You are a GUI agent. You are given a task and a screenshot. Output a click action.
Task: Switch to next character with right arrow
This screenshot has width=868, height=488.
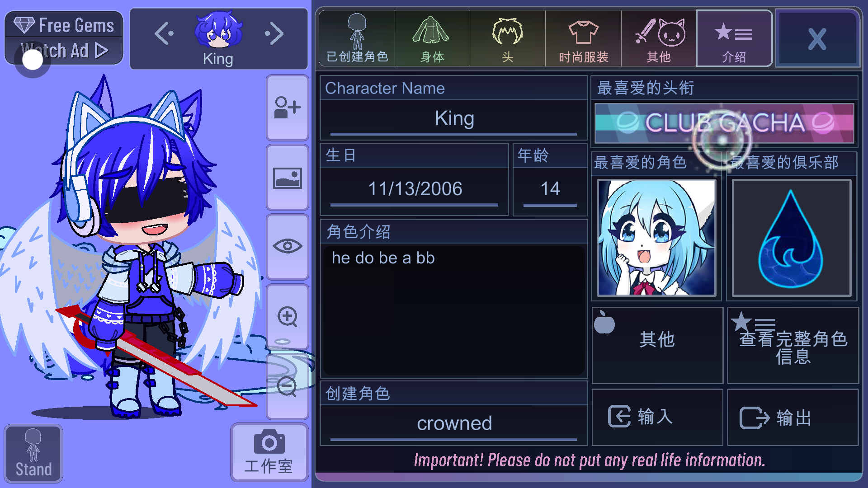tap(274, 34)
